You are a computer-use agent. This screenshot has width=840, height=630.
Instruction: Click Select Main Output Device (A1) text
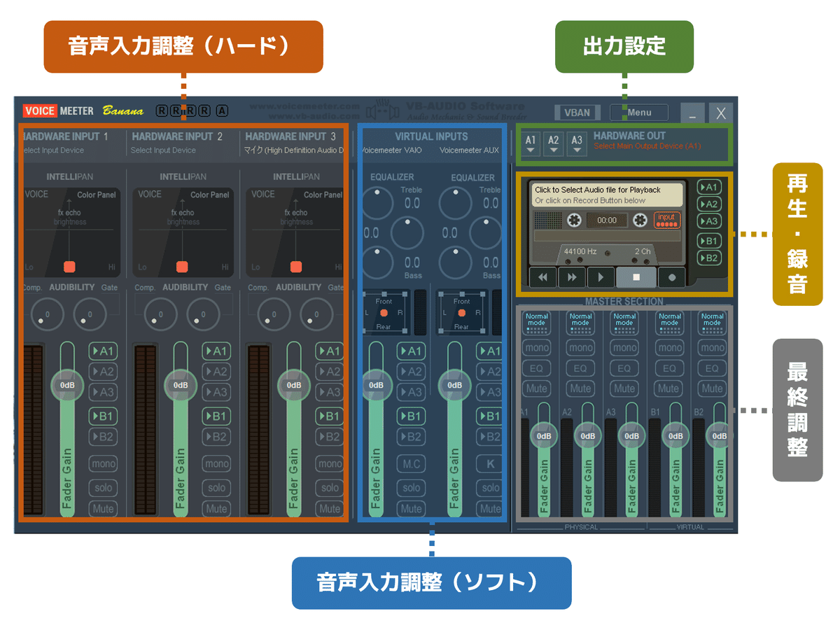tap(647, 146)
